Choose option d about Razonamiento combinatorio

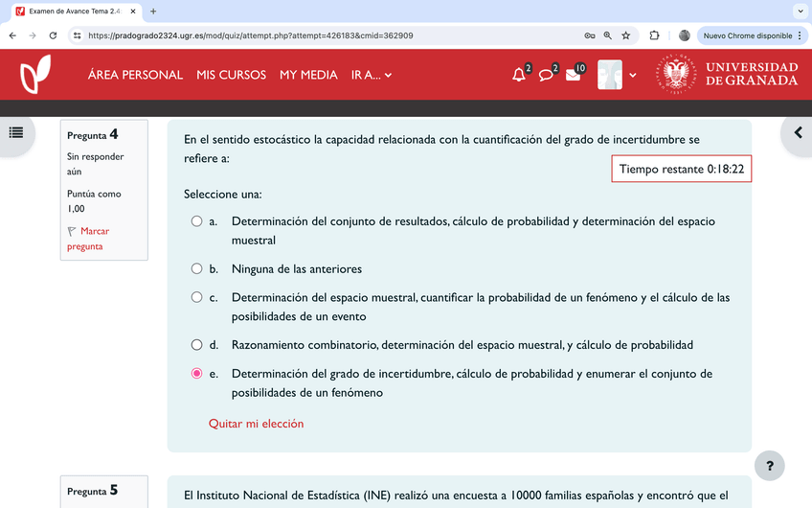[196, 345]
